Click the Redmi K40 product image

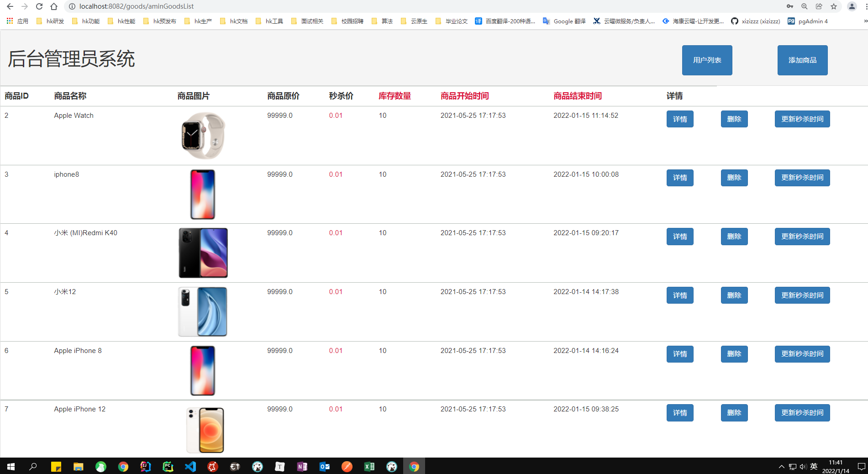pos(203,253)
